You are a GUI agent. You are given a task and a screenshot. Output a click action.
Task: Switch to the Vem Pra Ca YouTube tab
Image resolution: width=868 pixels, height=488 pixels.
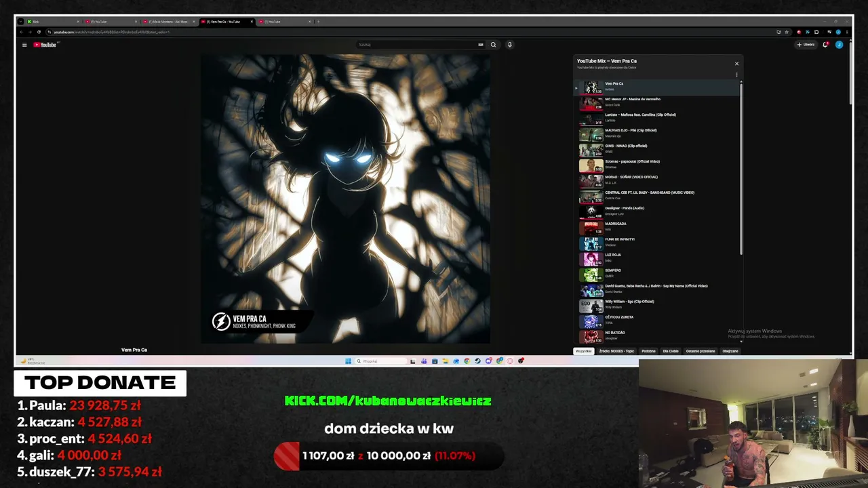pos(226,22)
